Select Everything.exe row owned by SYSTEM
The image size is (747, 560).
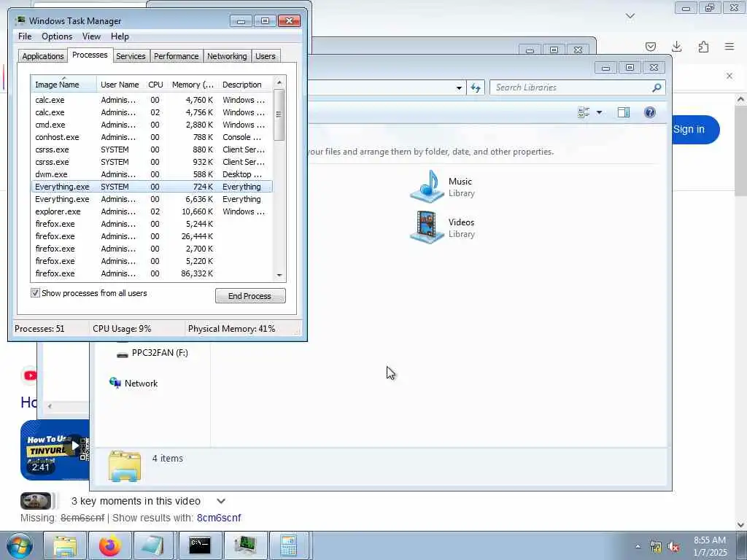point(152,187)
